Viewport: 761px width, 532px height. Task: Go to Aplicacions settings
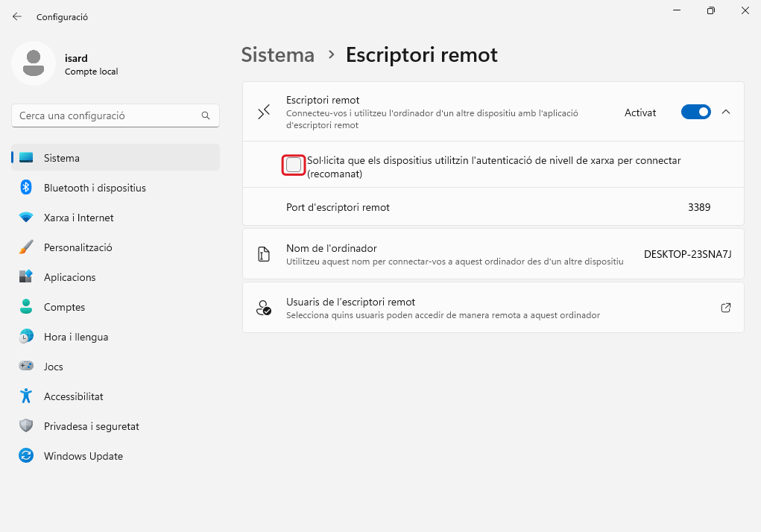point(70,277)
